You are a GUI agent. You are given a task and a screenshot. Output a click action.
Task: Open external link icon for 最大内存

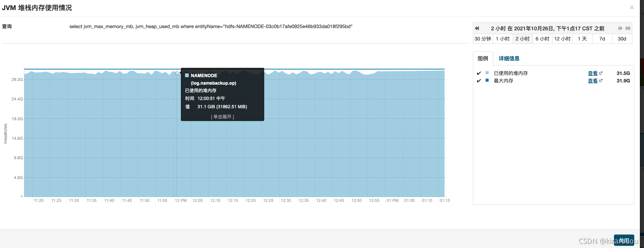point(601,81)
